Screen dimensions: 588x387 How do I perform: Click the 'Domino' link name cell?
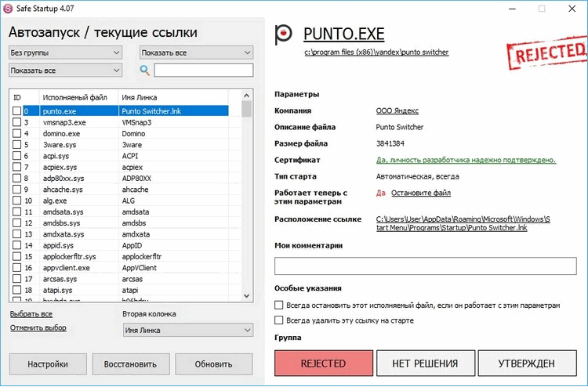(x=173, y=133)
